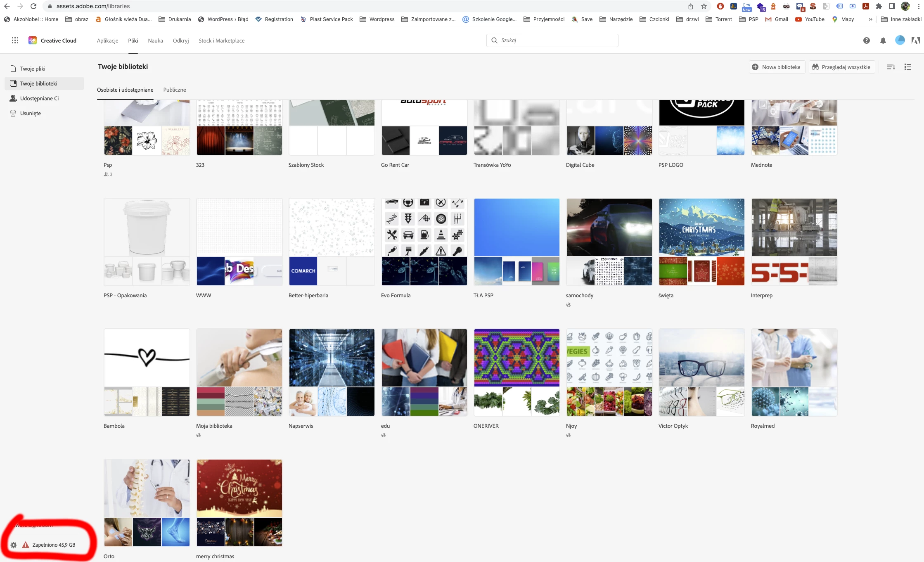This screenshot has height=562, width=924.
Task: Click the Creative Cloud logo
Action: (x=33, y=40)
